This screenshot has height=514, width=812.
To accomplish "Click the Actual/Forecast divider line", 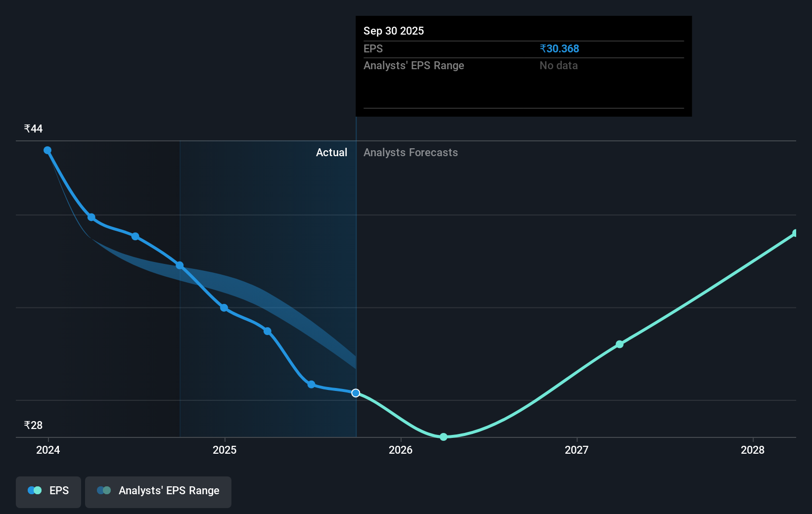I will [356, 272].
